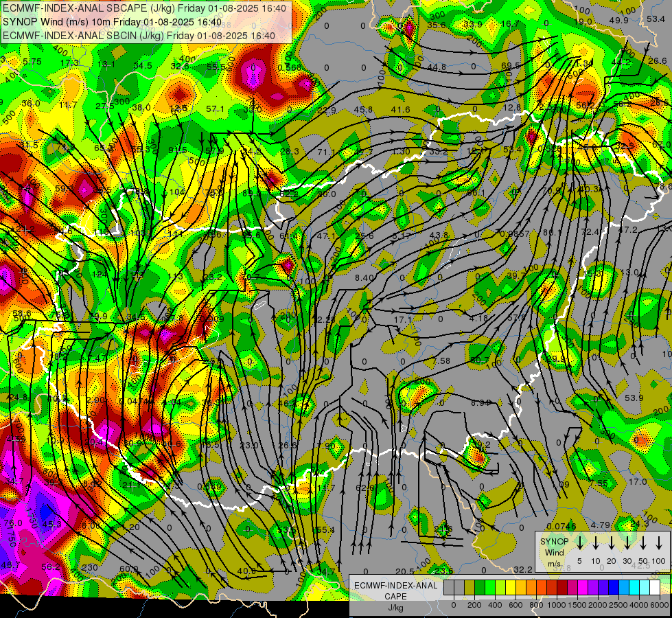This screenshot has height=618, width=672.
Task: Click the map value '7.55'
Action: click(x=599, y=483)
